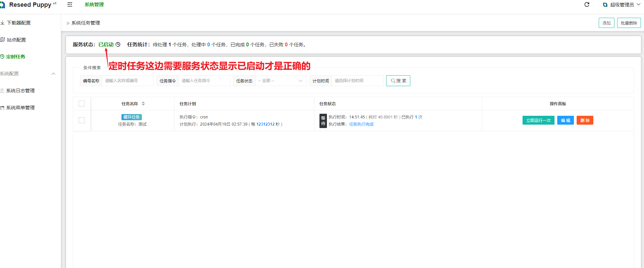Select the 系统管理 top tab
The image size is (644, 268).
coord(94,5)
